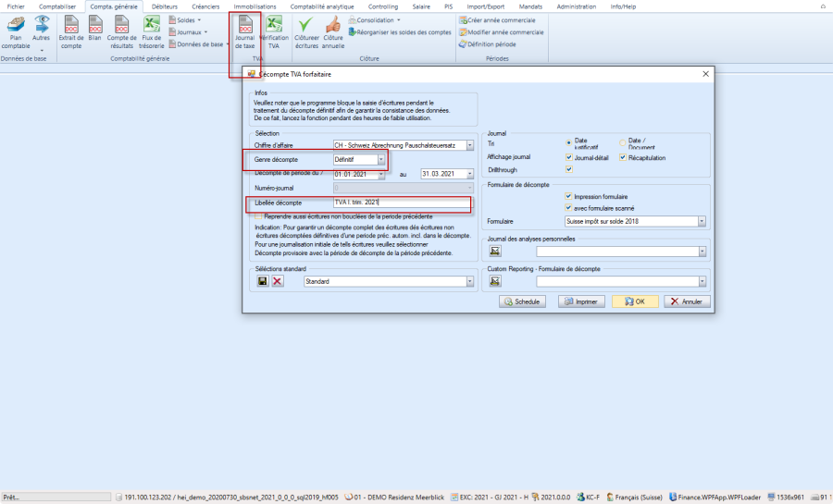Expand the Journaux ribbon menu
This screenshot has height=504, width=833.
click(x=189, y=32)
